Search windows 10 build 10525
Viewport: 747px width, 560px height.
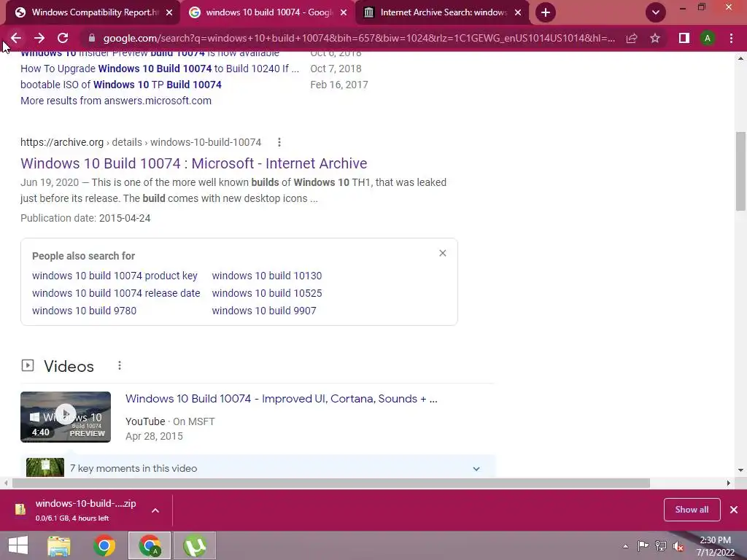[x=267, y=293]
